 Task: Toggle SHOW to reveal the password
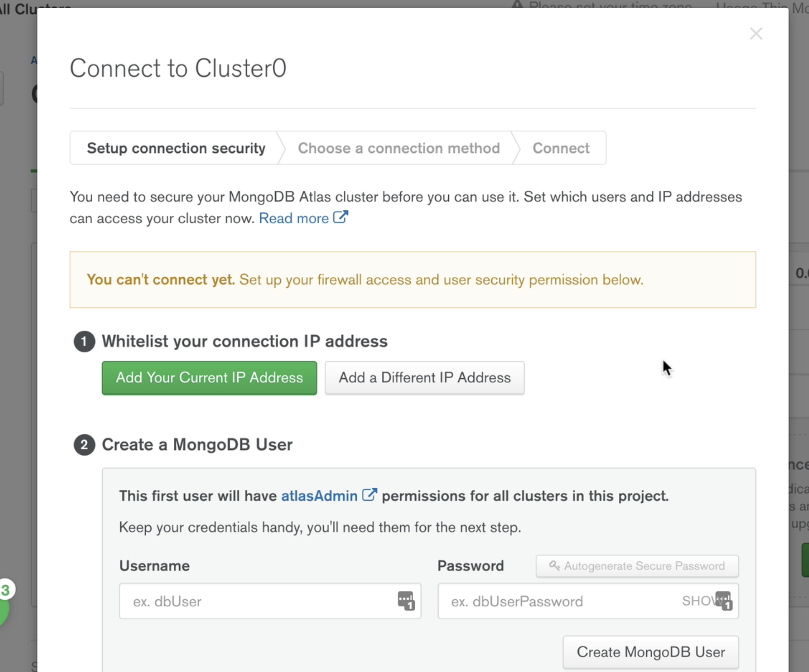pyautogui.click(x=698, y=601)
